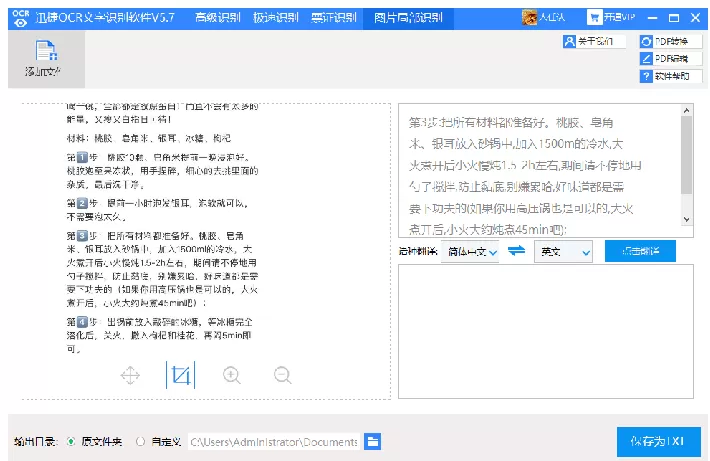Click the browse folder icon next to path
This screenshot has width=710, height=461.
tap(373, 441)
